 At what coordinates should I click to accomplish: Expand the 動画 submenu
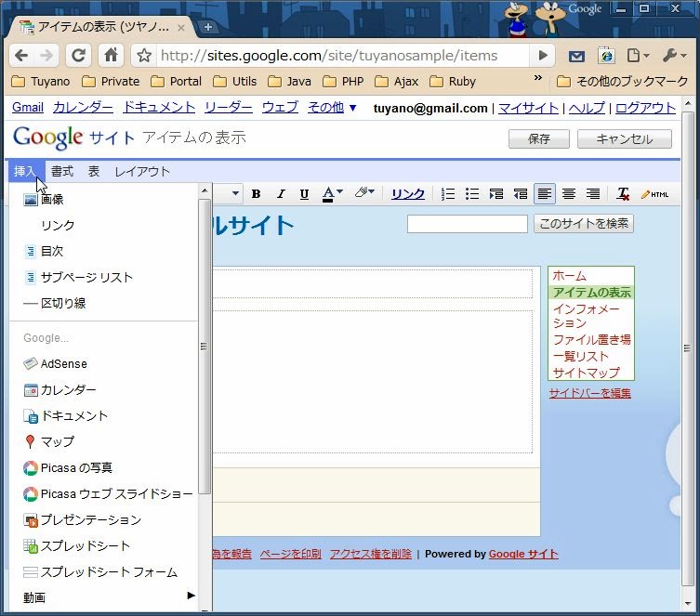pyautogui.click(x=109, y=597)
